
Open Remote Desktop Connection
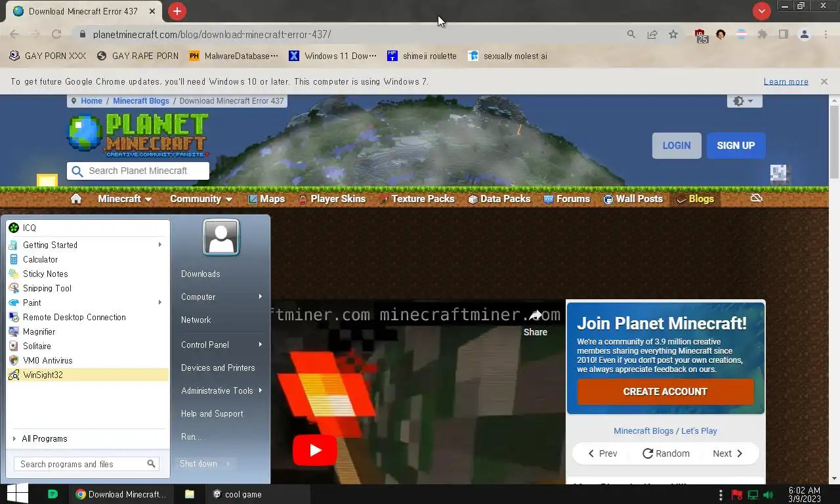click(x=88, y=317)
